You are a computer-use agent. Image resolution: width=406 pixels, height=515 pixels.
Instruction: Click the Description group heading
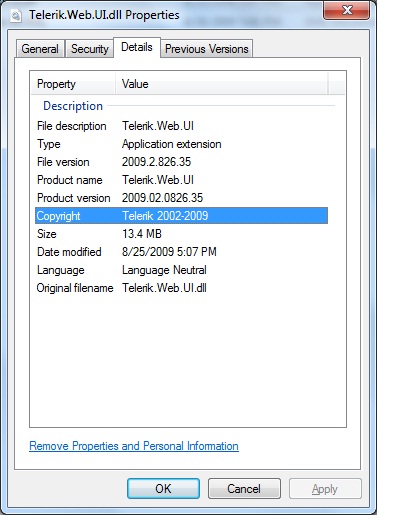click(73, 106)
